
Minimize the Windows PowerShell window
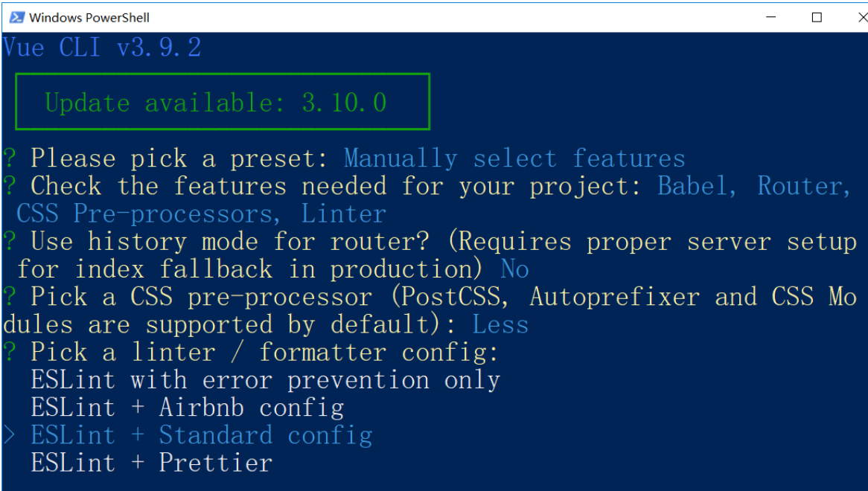pyautogui.click(x=770, y=17)
